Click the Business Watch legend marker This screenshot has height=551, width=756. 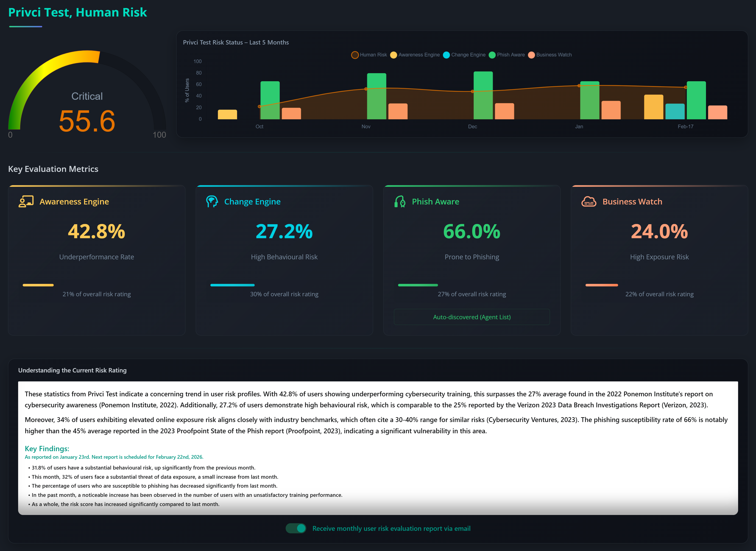coord(532,54)
